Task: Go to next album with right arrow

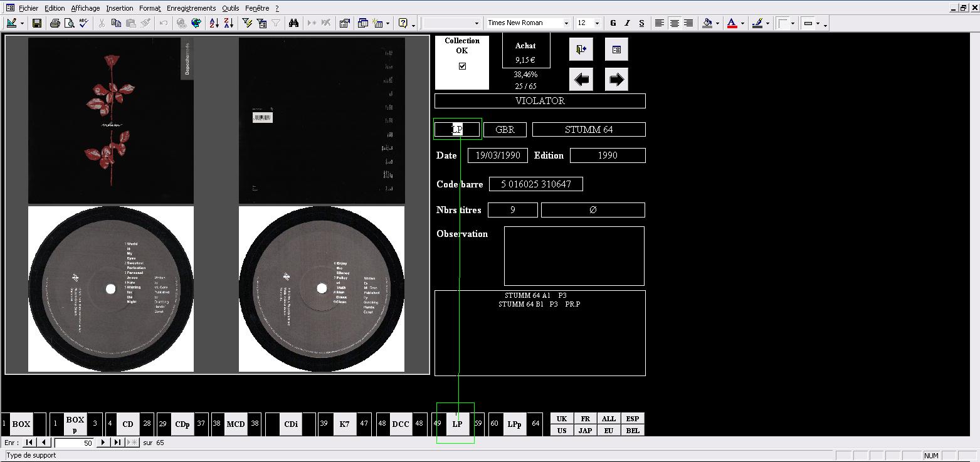Action: pyautogui.click(x=616, y=80)
